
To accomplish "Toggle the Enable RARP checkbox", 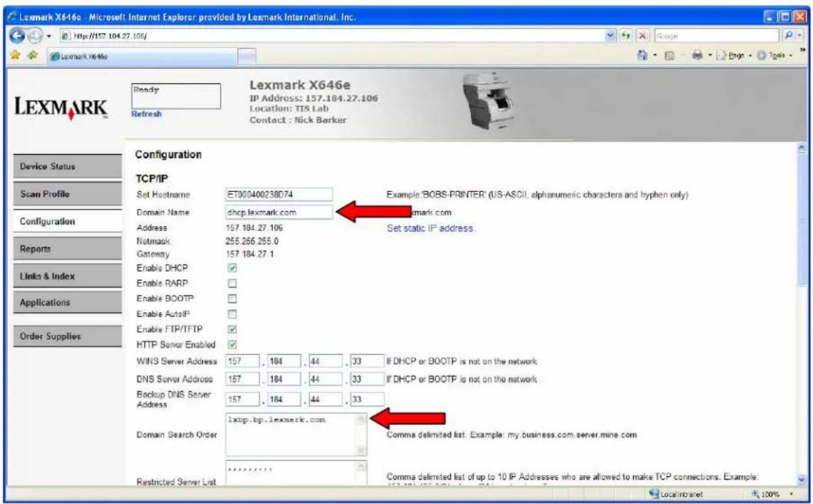I will click(x=232, y=284).
